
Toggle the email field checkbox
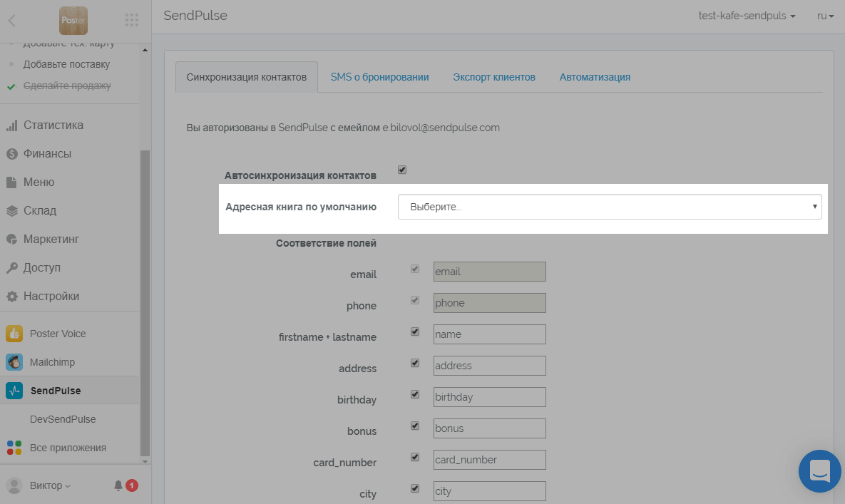pyautogui.click(x=415, y=269)
